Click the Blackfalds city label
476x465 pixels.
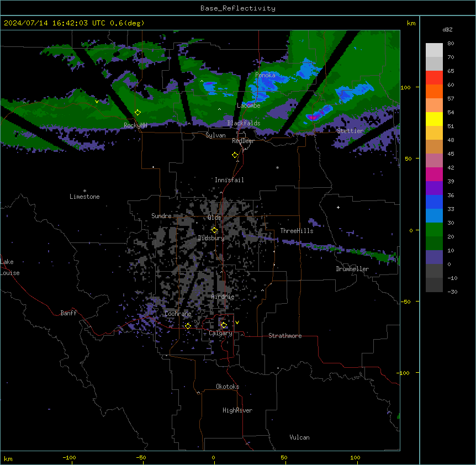tap(244, 123)
